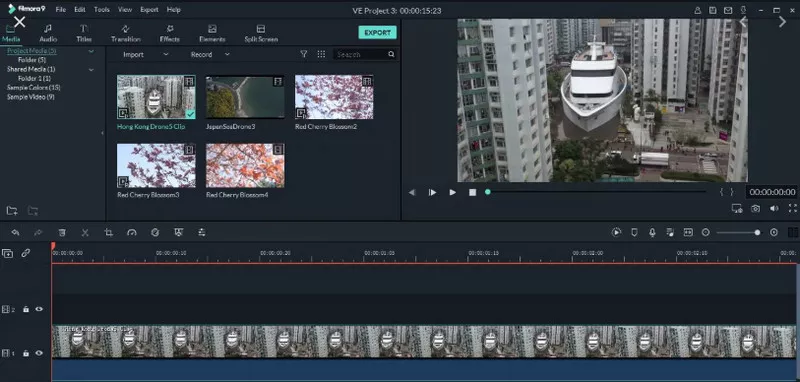The image size is (800, 382).
Task: Open the crop and zoom tool
Action: point(109,233)
